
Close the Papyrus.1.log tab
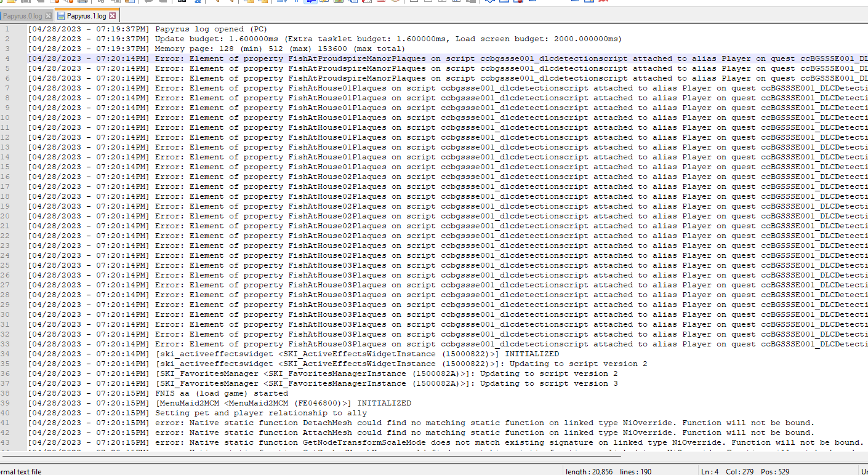click(x=112, y=15)
